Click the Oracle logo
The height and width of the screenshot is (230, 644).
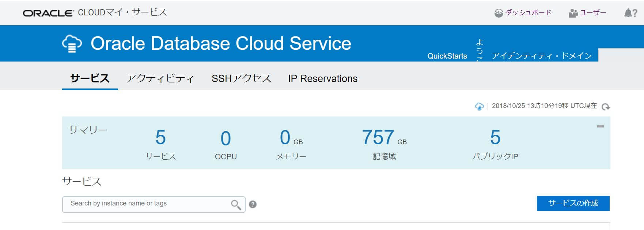click(x=49, y=13)
